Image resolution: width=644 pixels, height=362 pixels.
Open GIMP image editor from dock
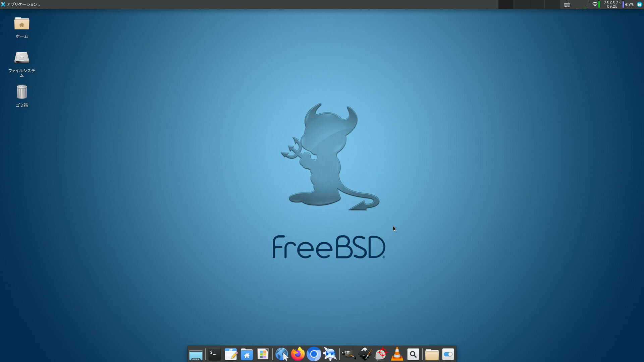click(x=348, y=354)
